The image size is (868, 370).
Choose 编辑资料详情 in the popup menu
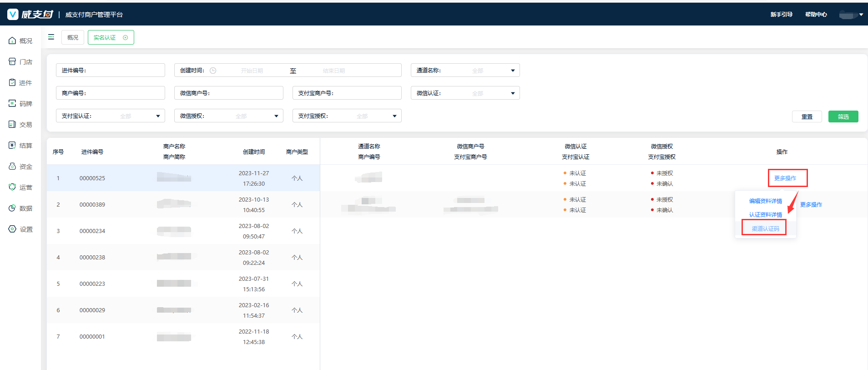765,201
